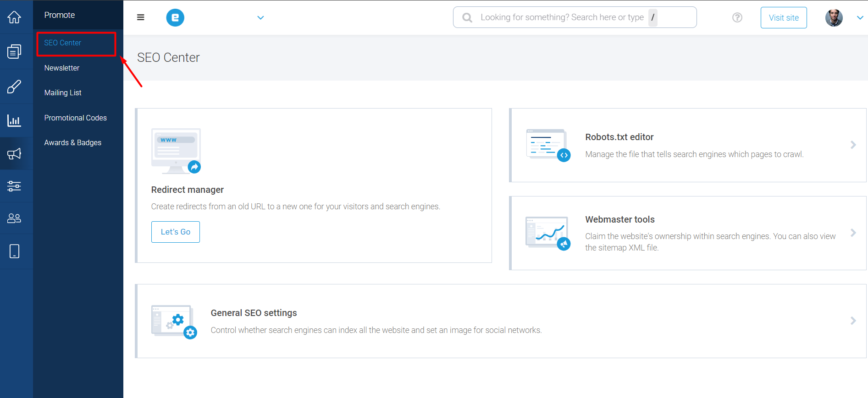Open the Settings sliders icon in sidebar
The width and height of the screenshot is (868, 398).
[14, 186]
